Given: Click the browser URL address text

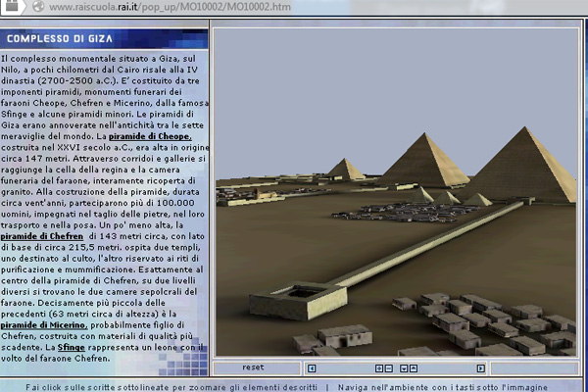Looking at the screenshot, I should (x=170, y=7).
